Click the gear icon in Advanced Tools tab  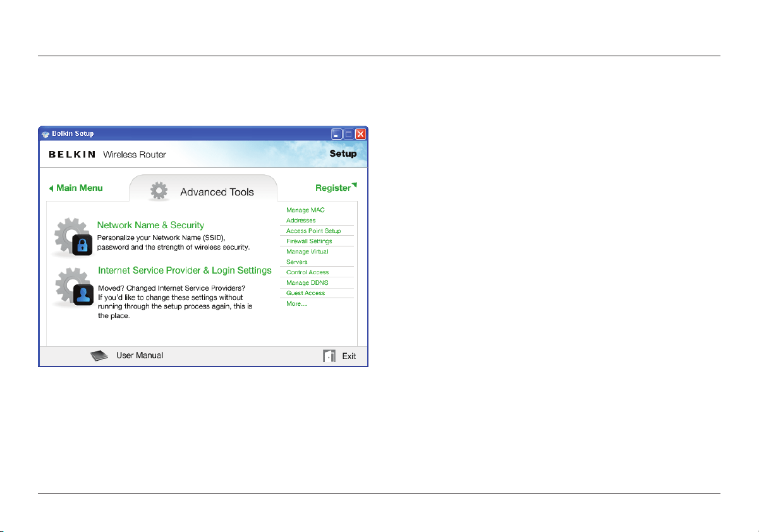(x=159, y=191)
